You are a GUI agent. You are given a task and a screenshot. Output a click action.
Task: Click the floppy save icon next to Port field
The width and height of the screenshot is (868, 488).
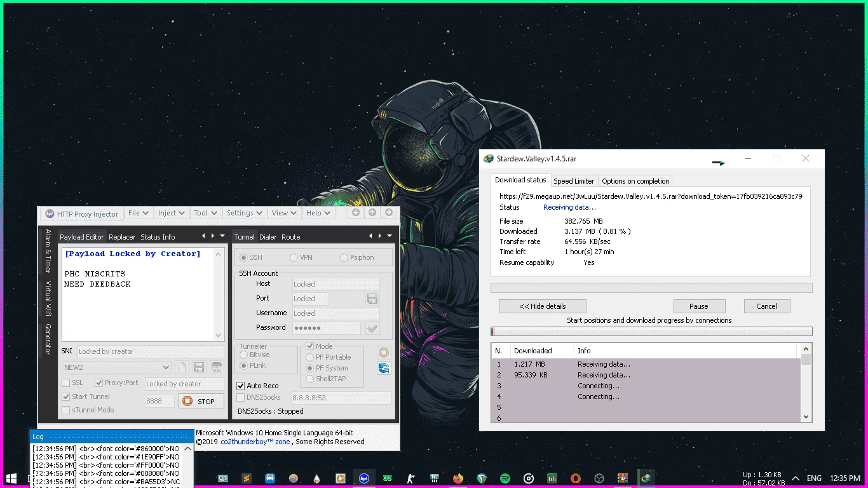[x=372, y=299]
